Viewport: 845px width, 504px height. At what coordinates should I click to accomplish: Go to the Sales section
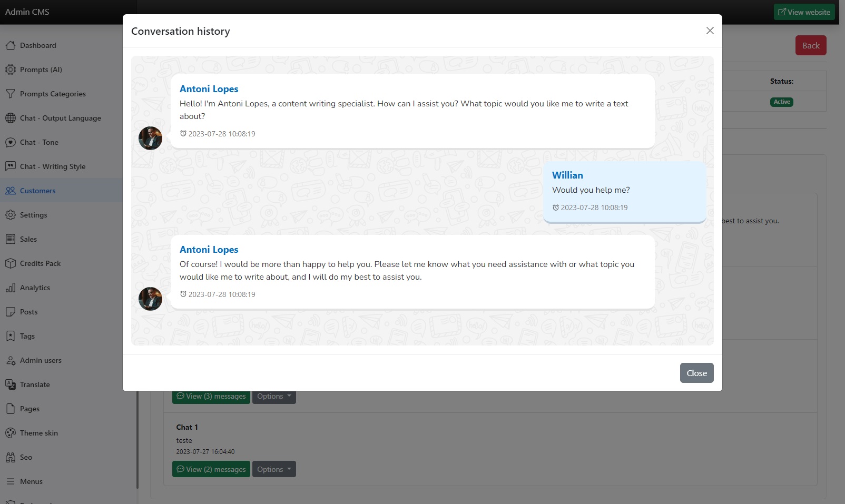click(x=28, y=239)
